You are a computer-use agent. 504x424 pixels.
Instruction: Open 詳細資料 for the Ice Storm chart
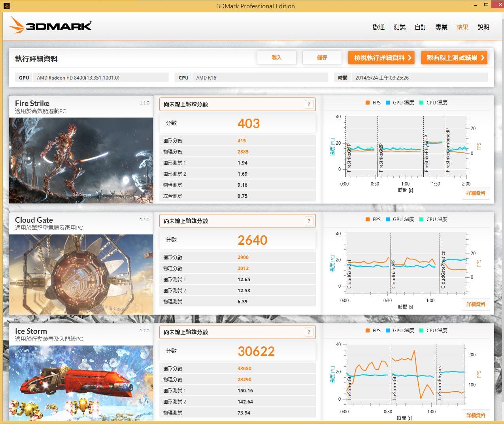click(476, 415)
